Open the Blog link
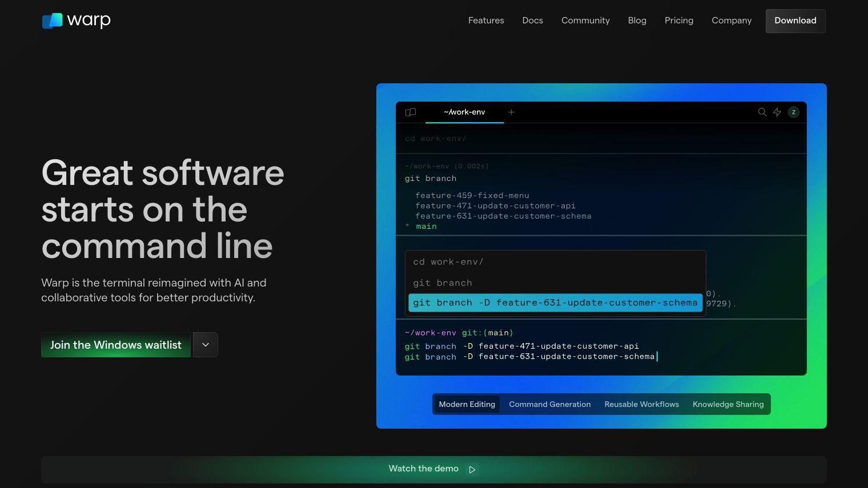 coord(637,21)
